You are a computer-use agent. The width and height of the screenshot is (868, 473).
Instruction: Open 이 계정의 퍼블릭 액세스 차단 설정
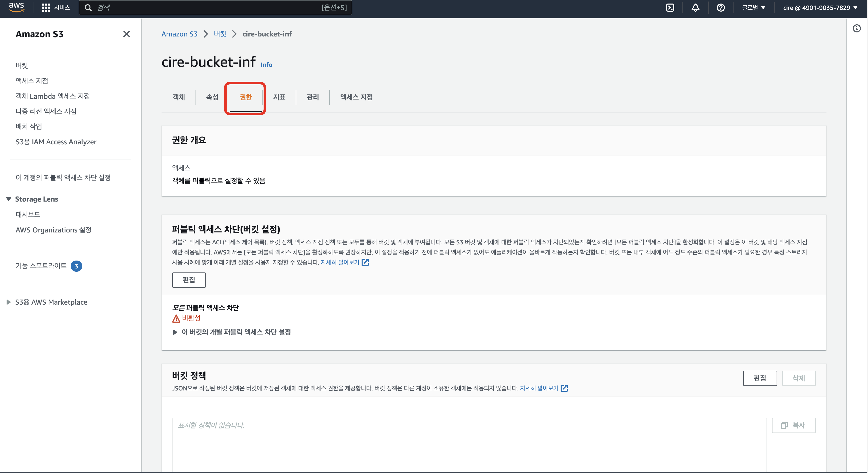coord(63,178)
